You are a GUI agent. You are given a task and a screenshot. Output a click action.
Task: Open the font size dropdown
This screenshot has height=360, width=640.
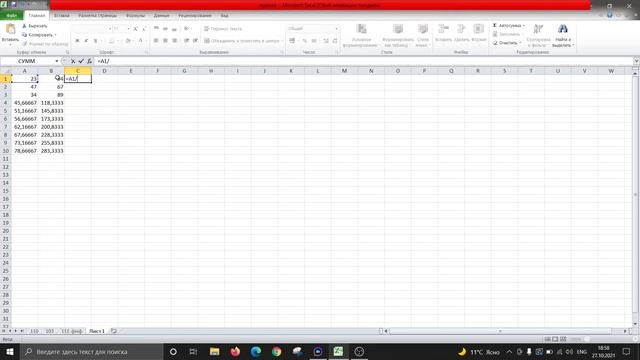click(x=128, y=29)
